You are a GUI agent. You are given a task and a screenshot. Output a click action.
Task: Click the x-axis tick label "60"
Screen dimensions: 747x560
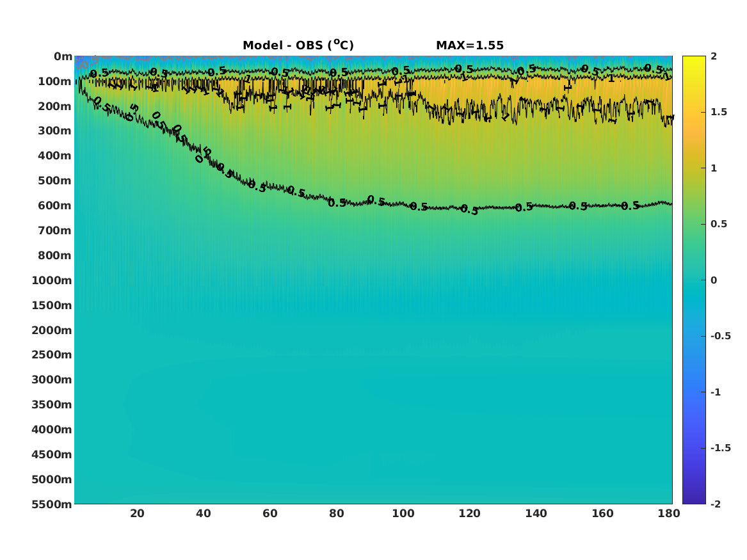(x=270, y=513)
